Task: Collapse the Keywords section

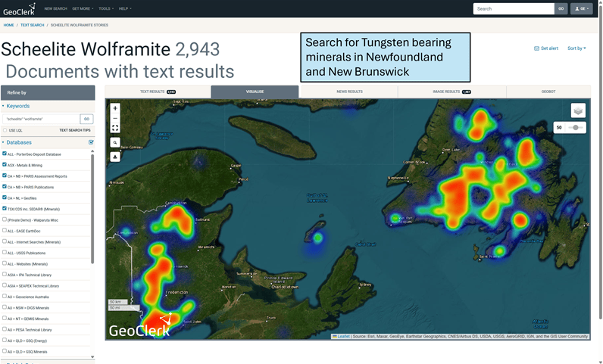Action: pos(17,106)
